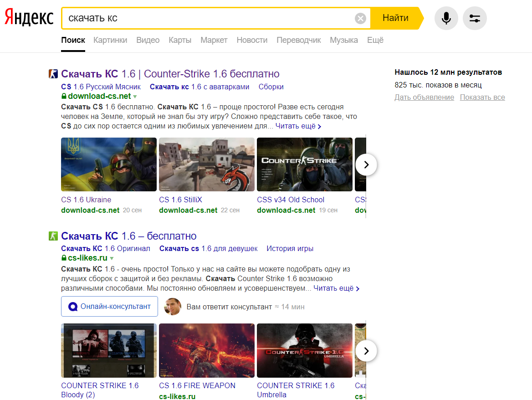Select the Поиск tab
Image resolution: width=532 pixels, height=400 pixels.
[x=73, y=40]
